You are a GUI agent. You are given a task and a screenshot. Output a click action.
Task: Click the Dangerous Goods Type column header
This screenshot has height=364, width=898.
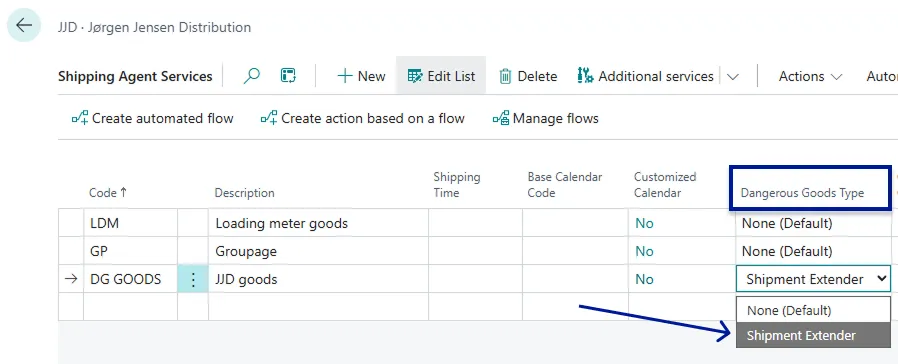tap(802, 193)
